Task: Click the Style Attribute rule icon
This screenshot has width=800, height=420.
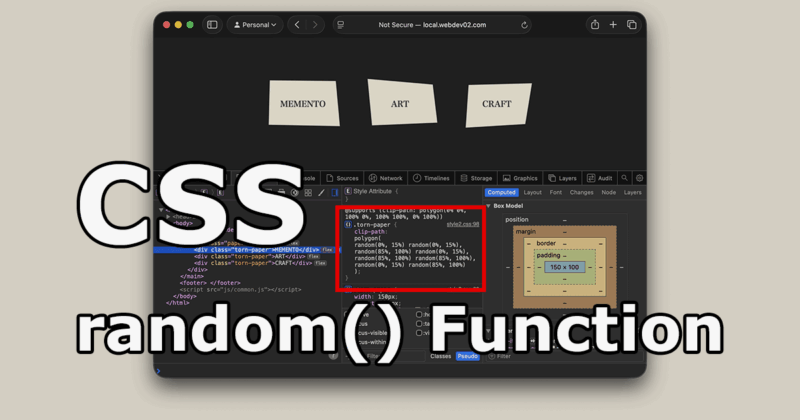Action: 348,191
